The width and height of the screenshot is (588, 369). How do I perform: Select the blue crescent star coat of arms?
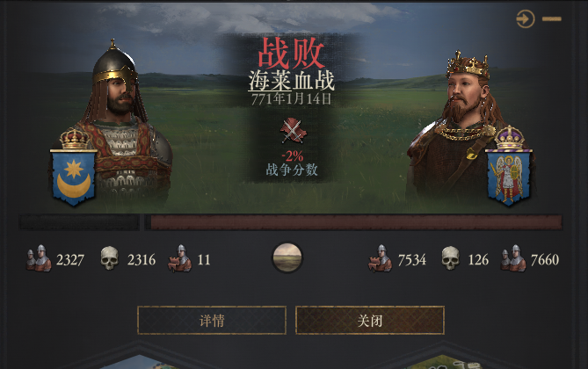(x=74, y=177)
